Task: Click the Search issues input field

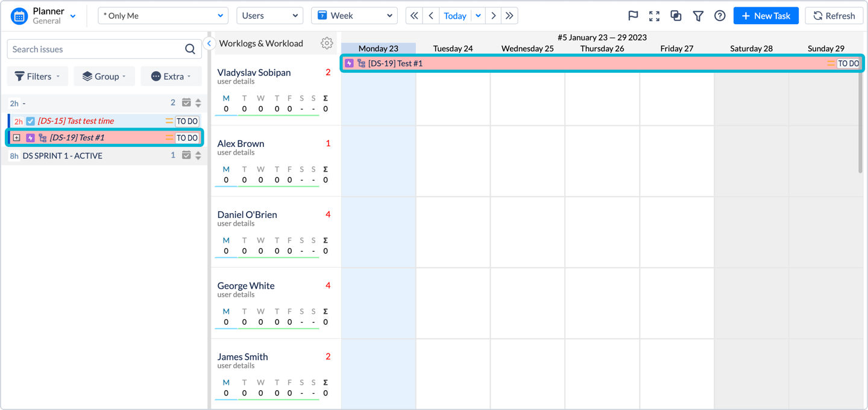Action: click(96, 49)
